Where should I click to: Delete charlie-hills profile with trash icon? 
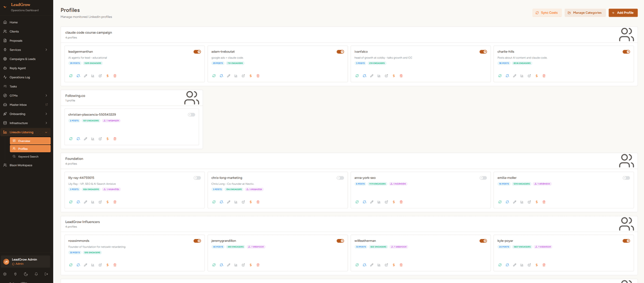tap(544, 76)
